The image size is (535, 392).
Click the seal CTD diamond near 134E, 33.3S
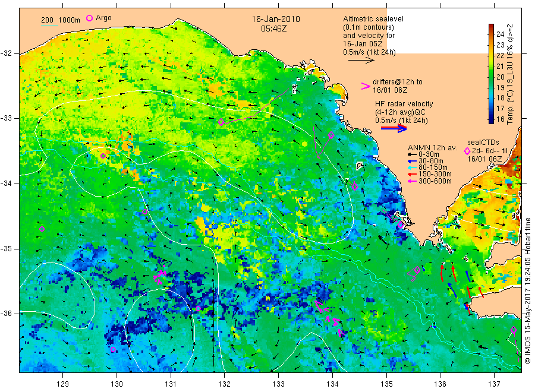click(x=331, y=135)
